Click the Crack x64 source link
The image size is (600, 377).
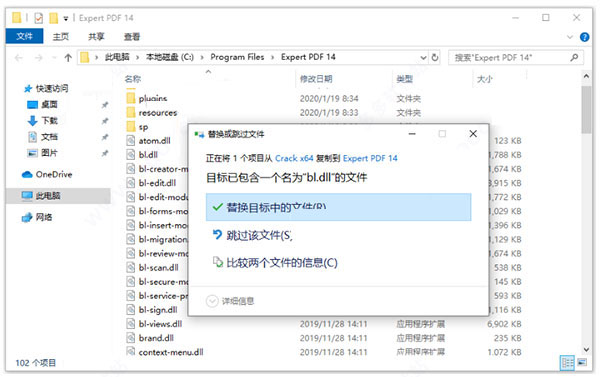pos(294,158)
